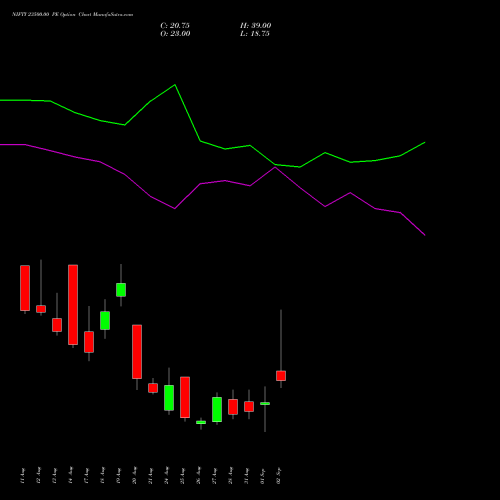
Task: Click the green candle for 18 Aug
Action: pos(105,321)
